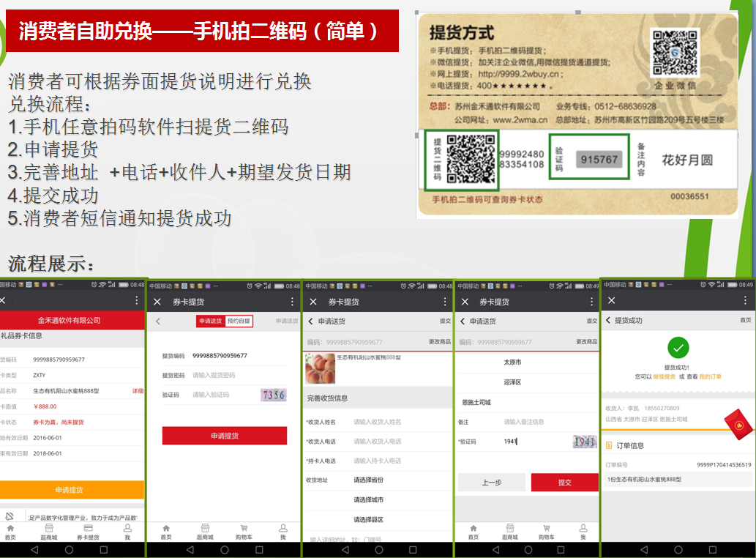This screenshot has height=558, width=756.
Task: Tap the 首页 home icon in bottom navigation
Action: click(x=10, y=529)
